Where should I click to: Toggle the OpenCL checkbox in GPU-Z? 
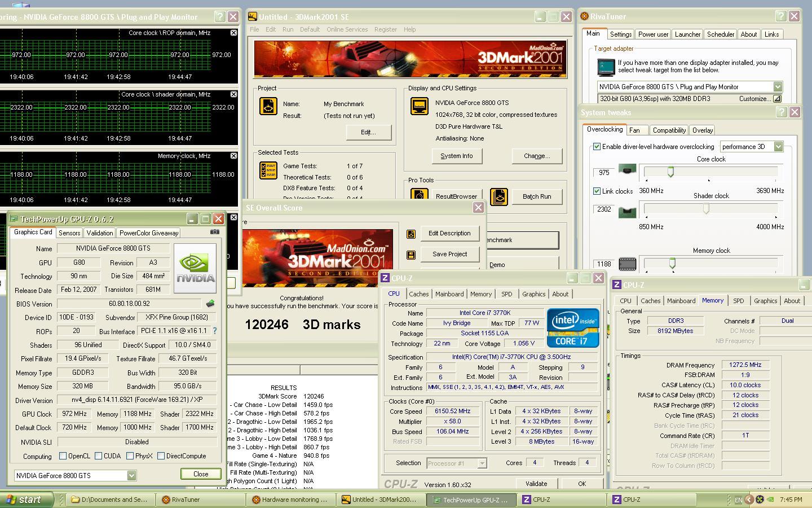point(63,456)
